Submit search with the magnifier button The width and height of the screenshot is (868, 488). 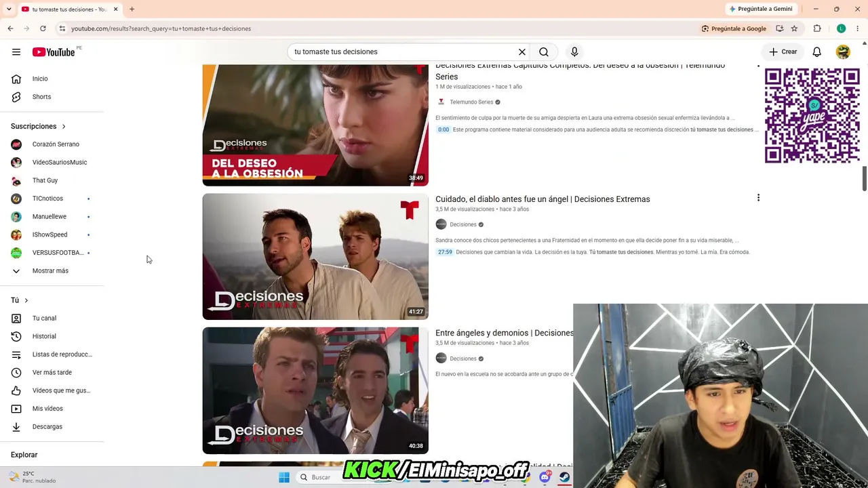(x=544, y=52)
